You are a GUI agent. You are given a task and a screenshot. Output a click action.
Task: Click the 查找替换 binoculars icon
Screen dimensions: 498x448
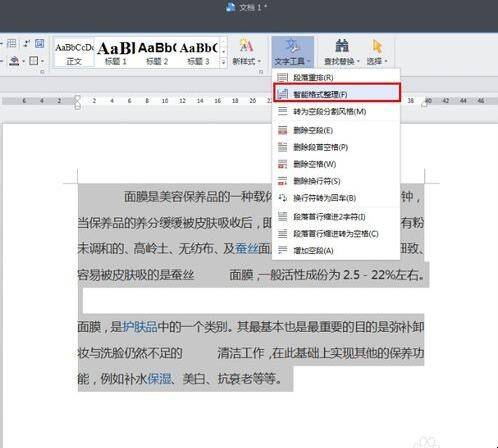click(341, 46)
